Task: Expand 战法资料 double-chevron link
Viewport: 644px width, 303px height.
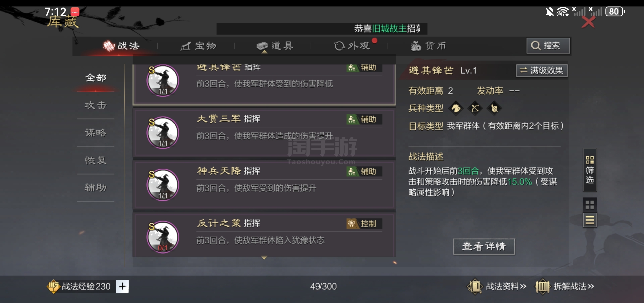Action: click(523, 286)
